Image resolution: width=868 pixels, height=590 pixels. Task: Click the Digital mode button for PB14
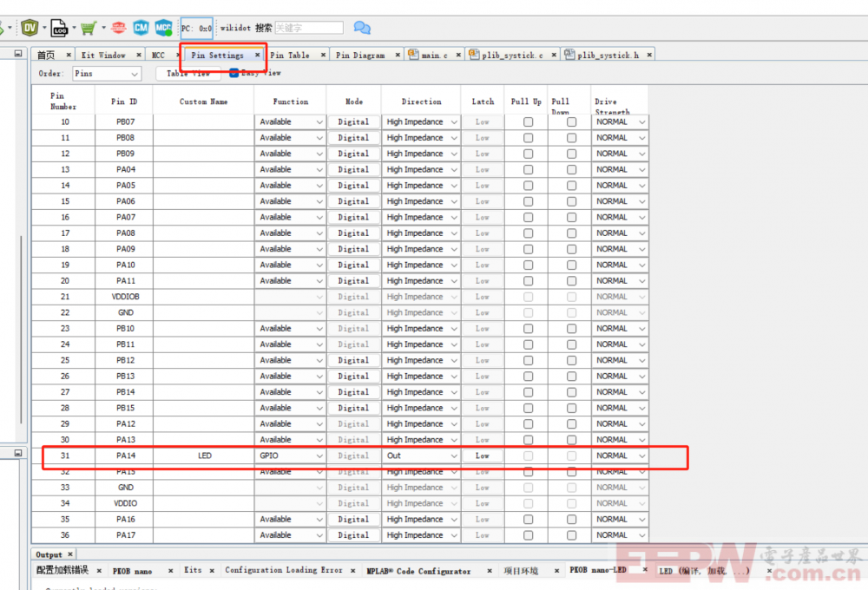[354, 392]
